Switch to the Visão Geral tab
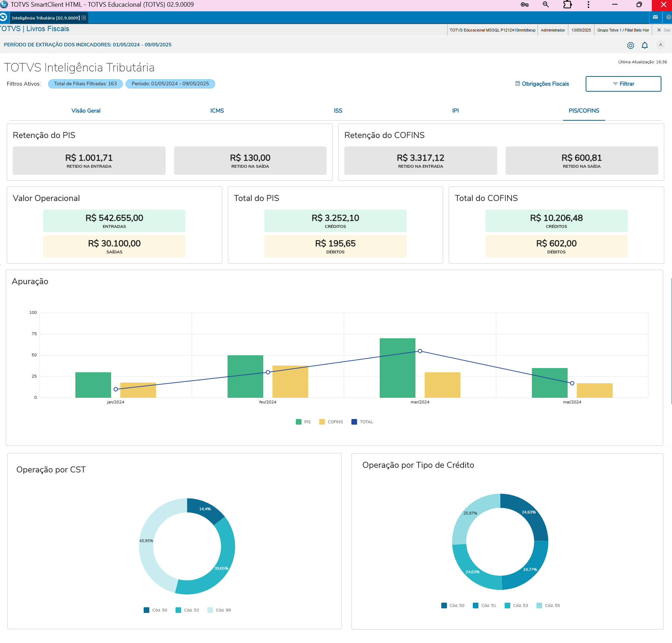672x643 pixels. pyautogui.click(x=86, y=111)
